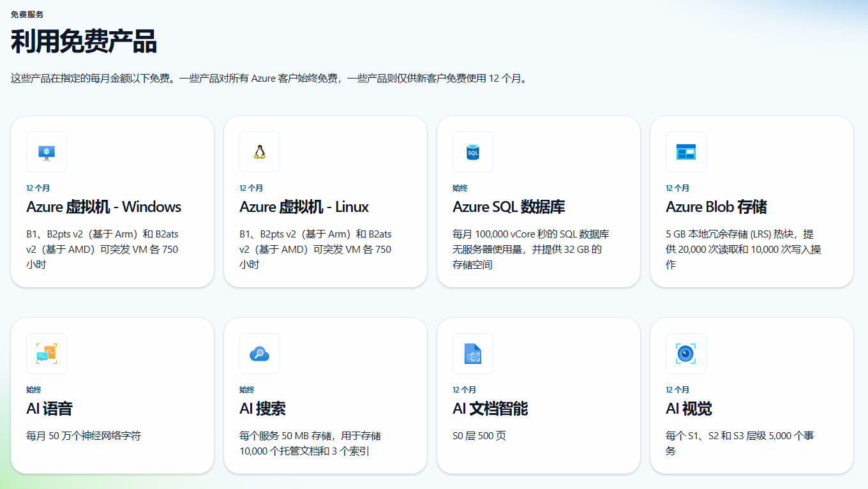Screen dimensions: 868x489
Task: Click the 始终 label on AI 搜索 card
Action: (x=247, y=390)
